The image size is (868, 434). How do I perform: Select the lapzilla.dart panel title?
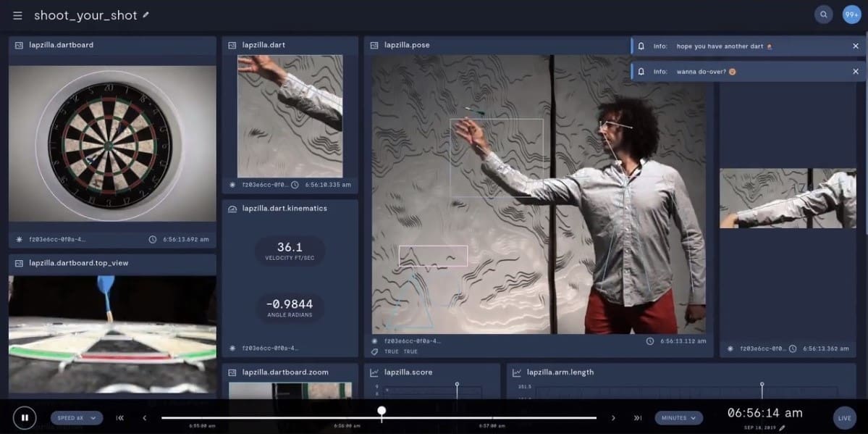pyautogui.click(x=264, y=45)
